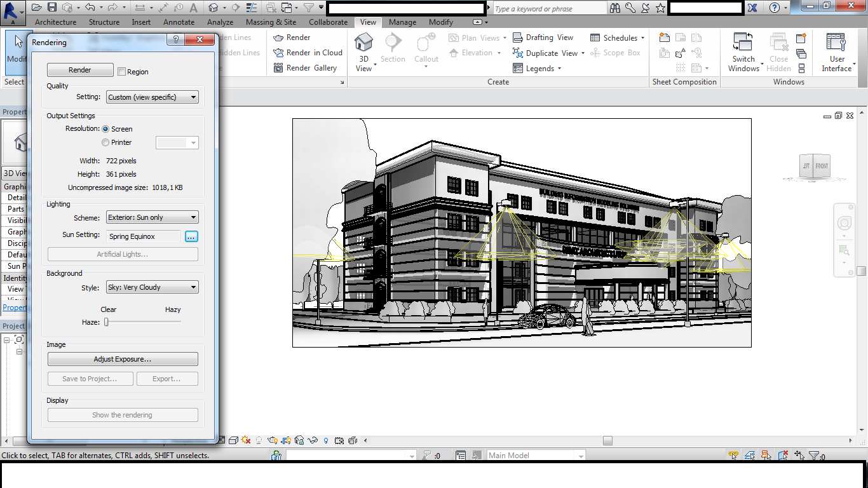Click the Render button

pyautogui.click(x=80, y=70)
